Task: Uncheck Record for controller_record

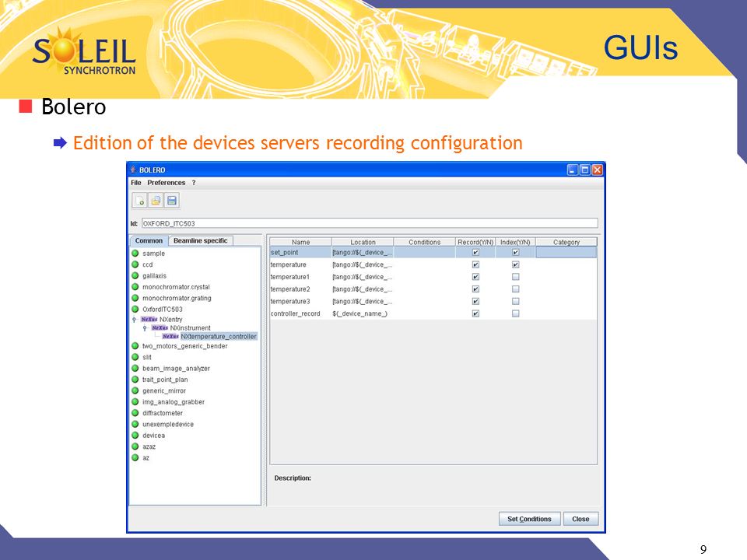Action: pyautogui.click(x=475, y=313)
